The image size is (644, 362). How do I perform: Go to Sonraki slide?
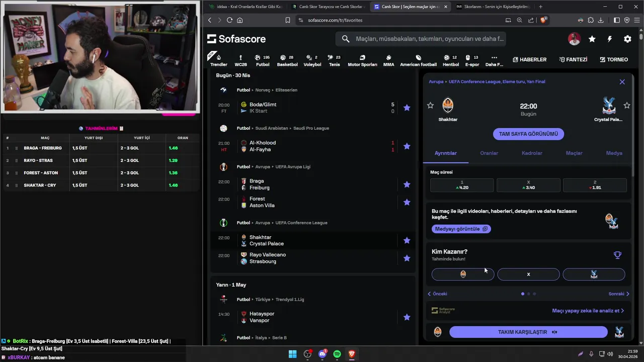(x=619, y=294)
